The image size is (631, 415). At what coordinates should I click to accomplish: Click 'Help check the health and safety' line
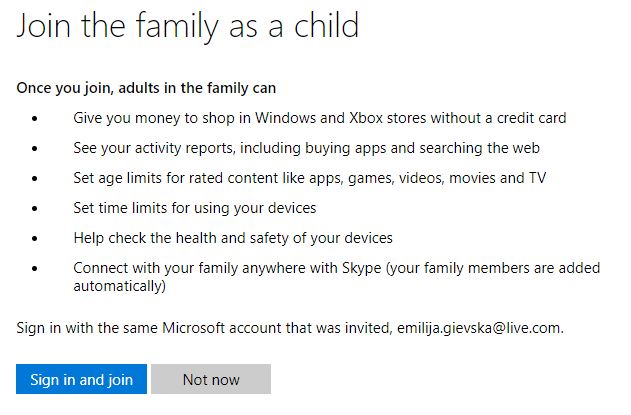[x=233, y=238]
